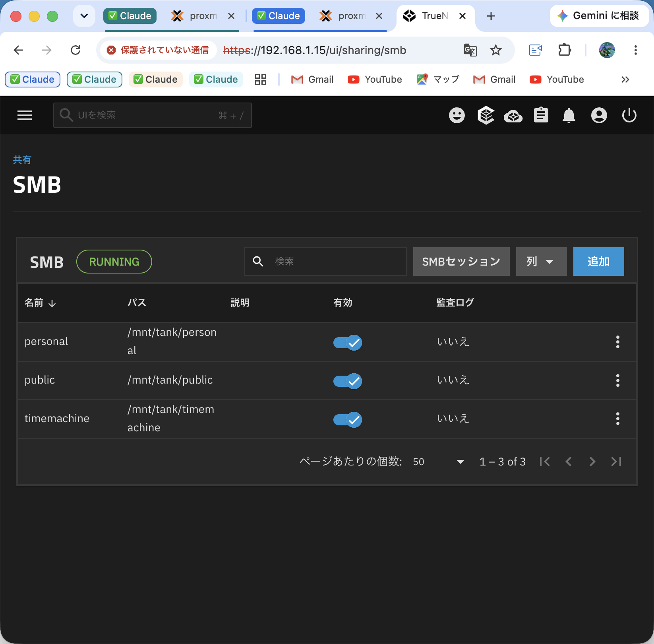Disable the timemachine share toggle
This screenshot has height=644, width=654.
(348, 419)
